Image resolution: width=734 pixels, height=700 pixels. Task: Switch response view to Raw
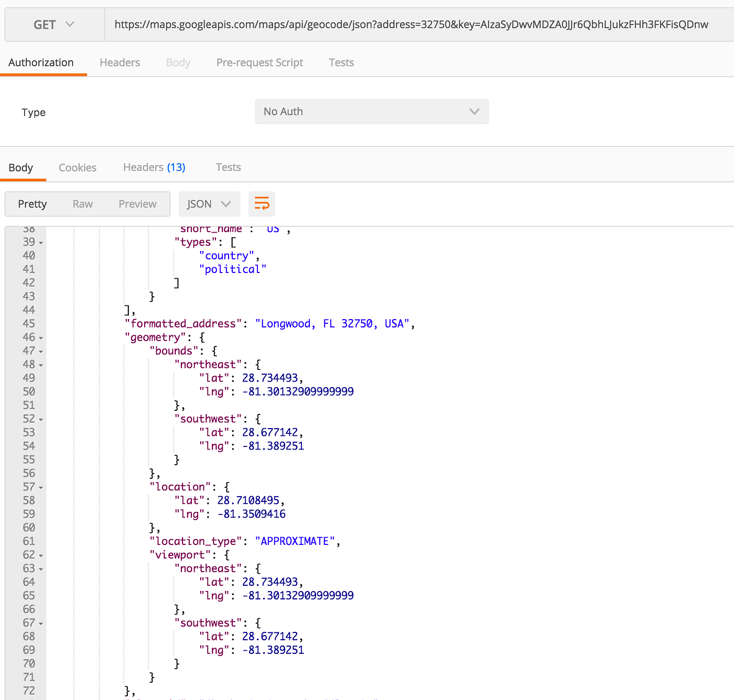tap(82, 204)
